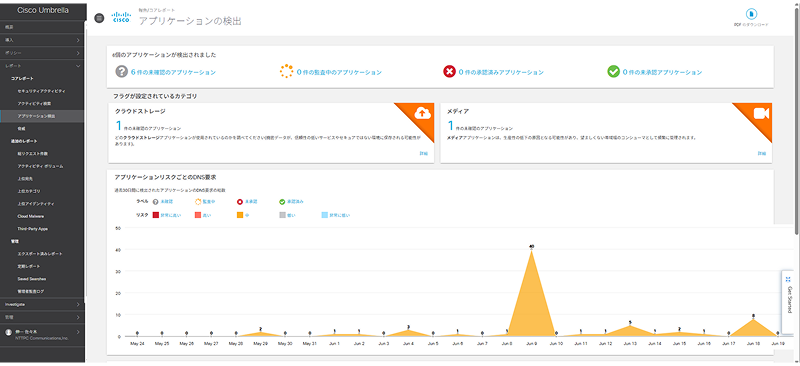This screenshot has width=800, height=366.
Task: Click 詳細 link on クラウドストレージ card
Action: click(x=424, y=153)
